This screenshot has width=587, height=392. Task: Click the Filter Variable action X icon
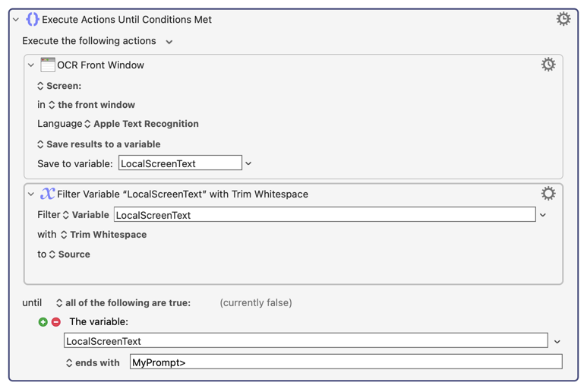(48, 194)
